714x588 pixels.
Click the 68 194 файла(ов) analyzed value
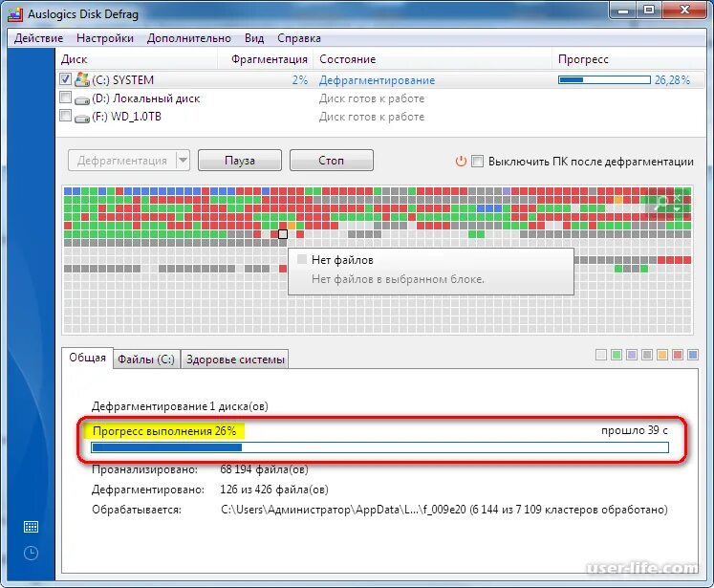click(264, 469)
